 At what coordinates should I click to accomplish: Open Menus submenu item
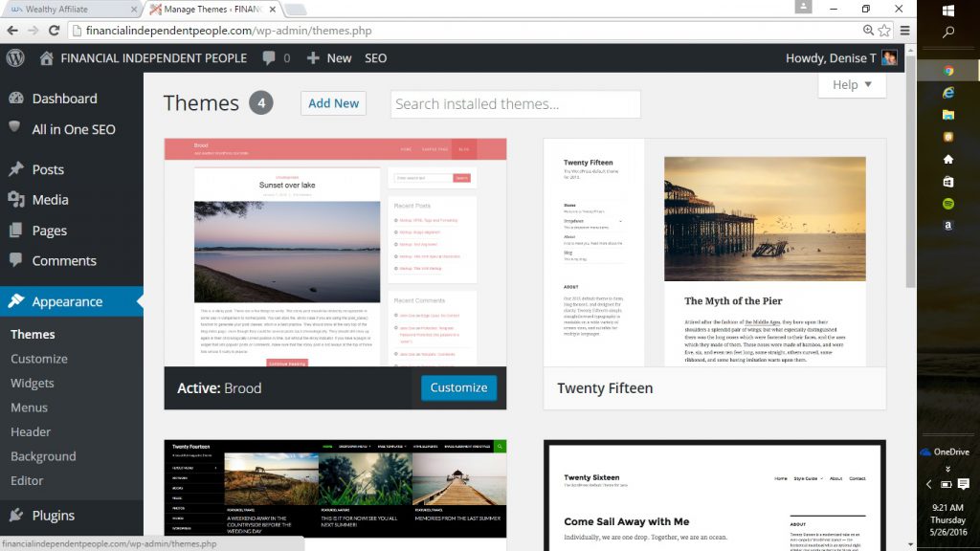29,408
